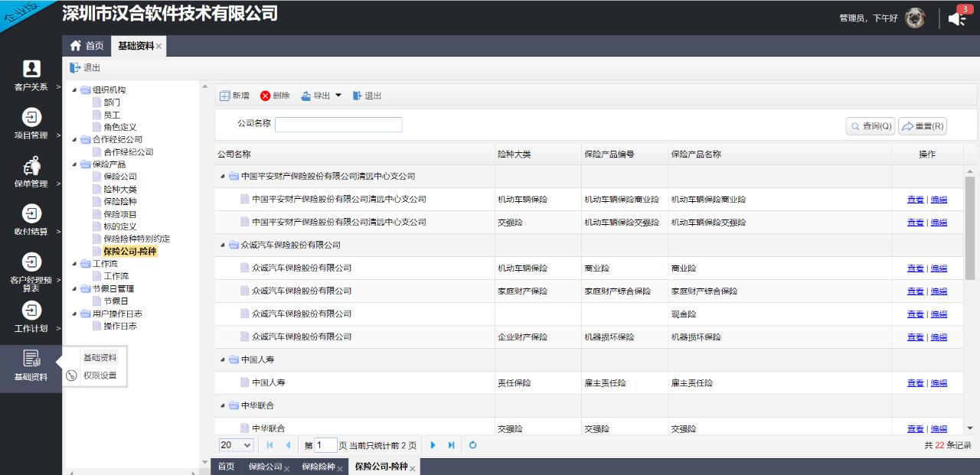Select 险种大类 in the left tree
Screen dimensions: 980x475
point(120,189)
